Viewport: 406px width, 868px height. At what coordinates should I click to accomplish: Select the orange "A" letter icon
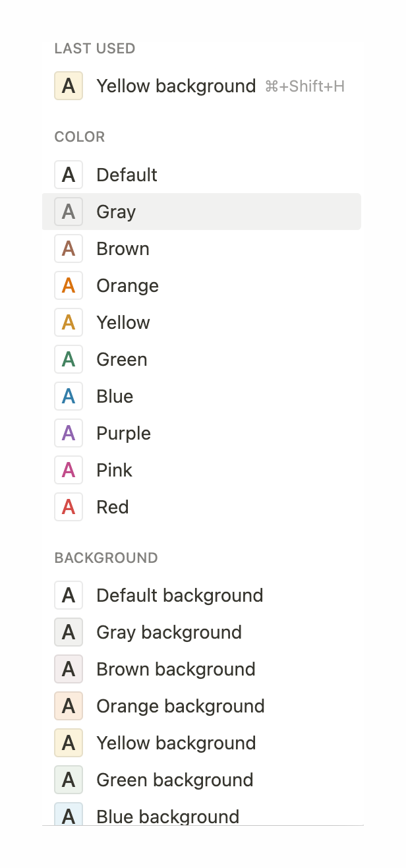click(x=68, y=285)
